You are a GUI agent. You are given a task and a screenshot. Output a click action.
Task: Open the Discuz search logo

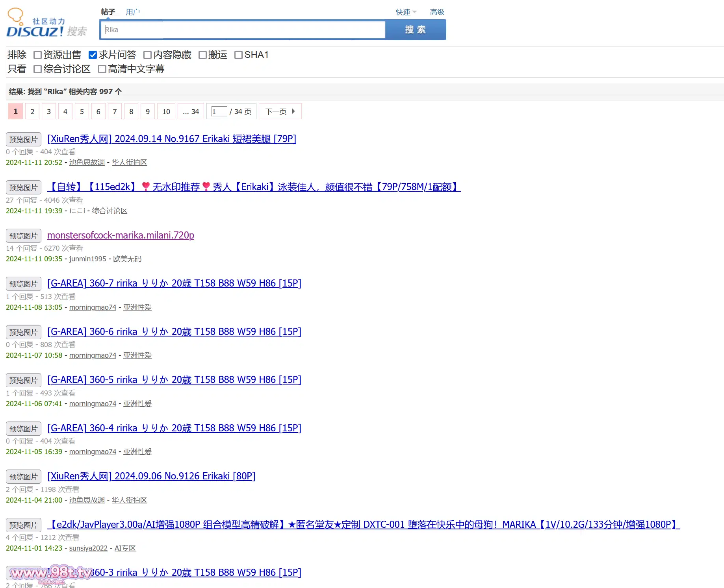(x=47, y=23)
